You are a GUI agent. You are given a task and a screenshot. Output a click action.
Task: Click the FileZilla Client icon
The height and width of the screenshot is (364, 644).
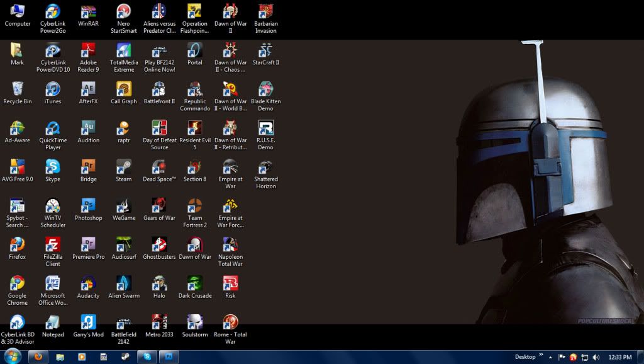tap(53, 252)
